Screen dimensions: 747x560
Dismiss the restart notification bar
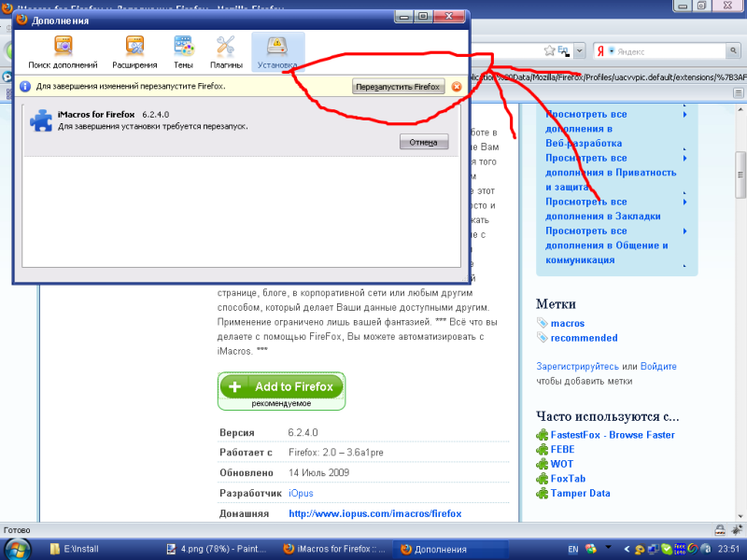click(x=457, y=87)
